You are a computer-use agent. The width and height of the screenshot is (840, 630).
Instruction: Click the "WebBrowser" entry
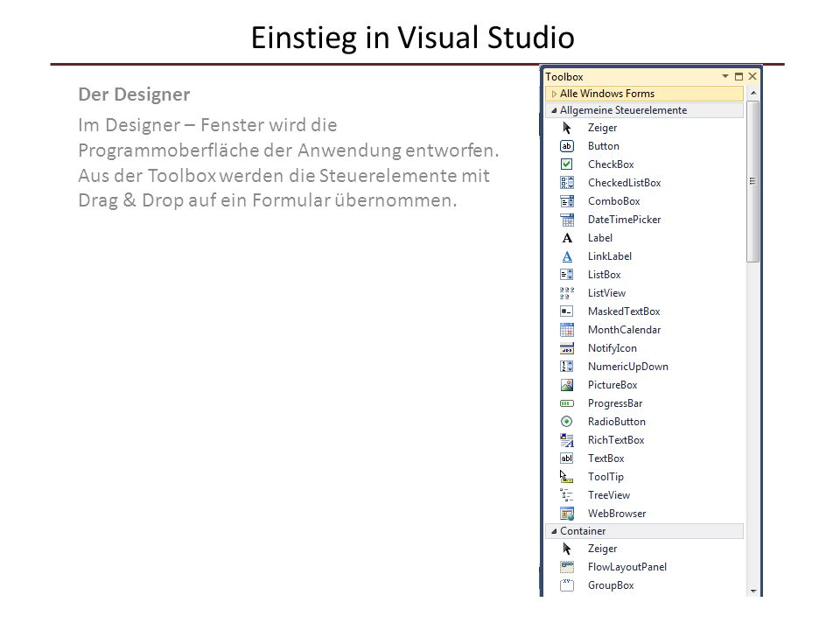point(617,514)
